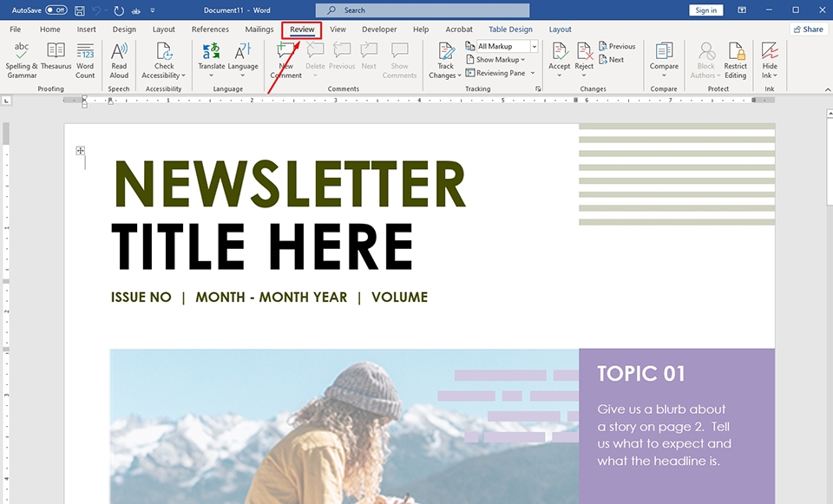Click the NEWSLETTER heading text
Screen dimensions: 833x504
290,183
